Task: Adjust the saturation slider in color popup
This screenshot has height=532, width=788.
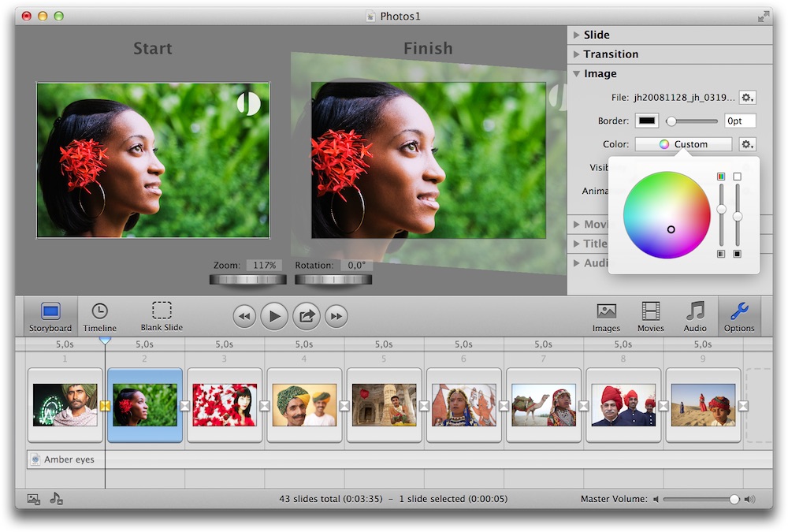Action: click(x=721, y=215)
